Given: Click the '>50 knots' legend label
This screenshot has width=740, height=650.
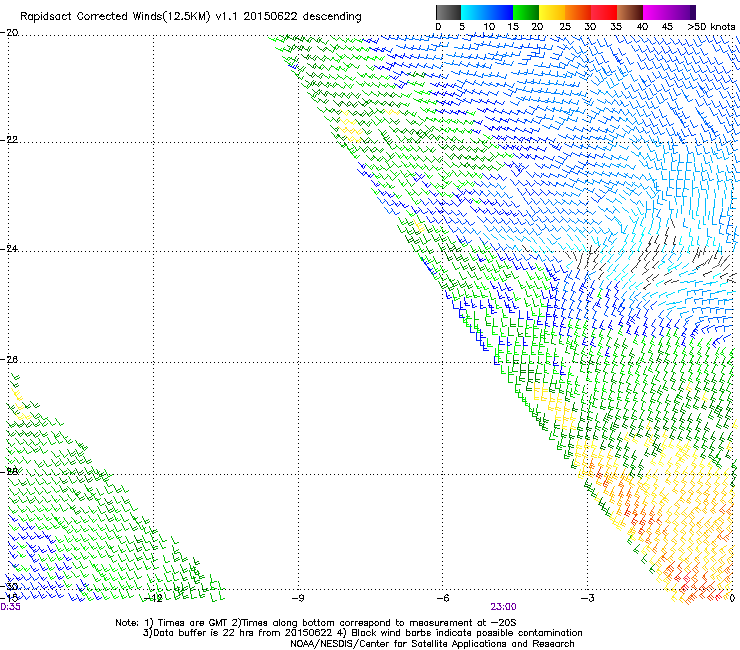Looking at the screenshot, I should [x=711, y=27].
